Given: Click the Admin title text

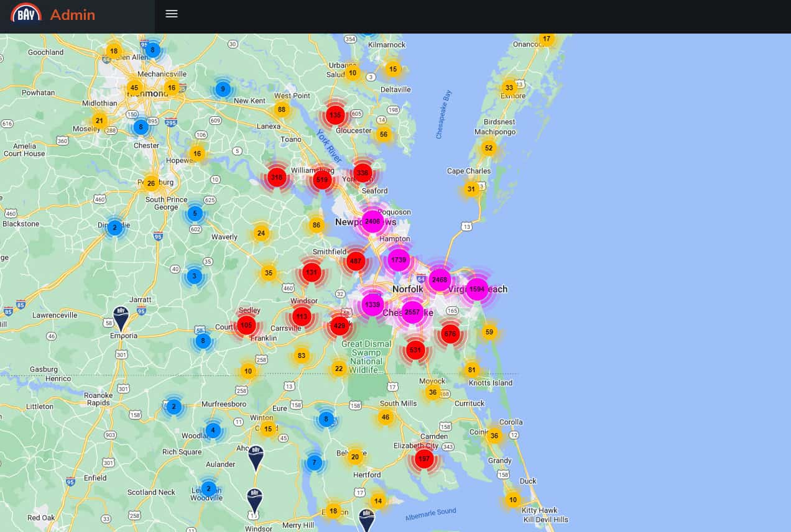Looking at the screenshot, I should [x=73, y=15].
